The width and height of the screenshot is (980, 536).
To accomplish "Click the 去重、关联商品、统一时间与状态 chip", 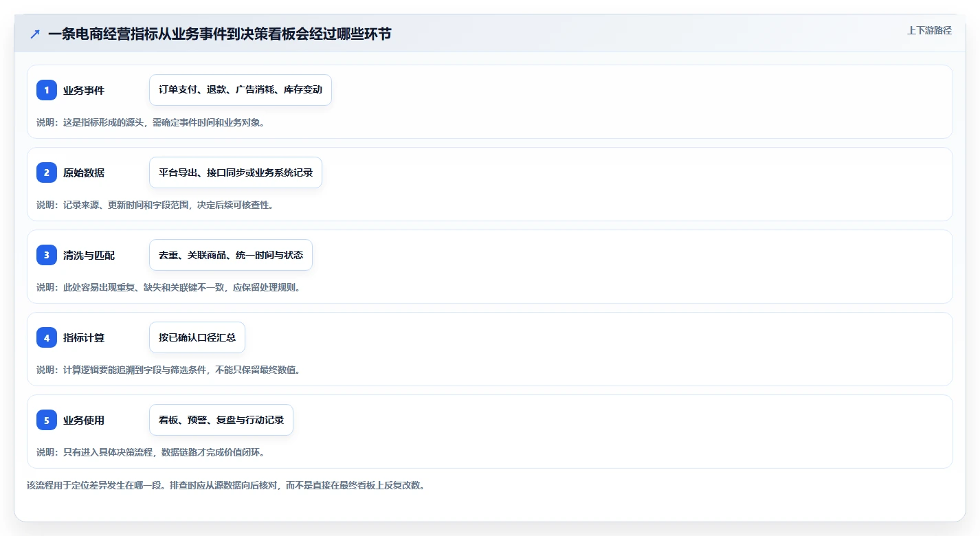I will [231, 255].
